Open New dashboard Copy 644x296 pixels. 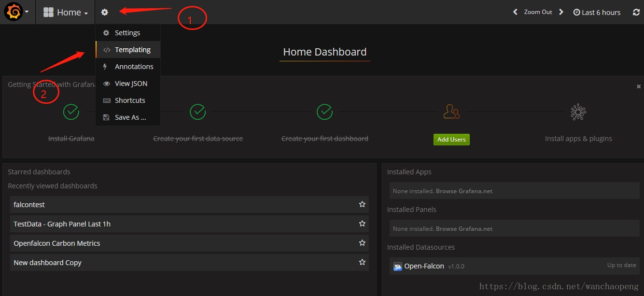[189, 263]
